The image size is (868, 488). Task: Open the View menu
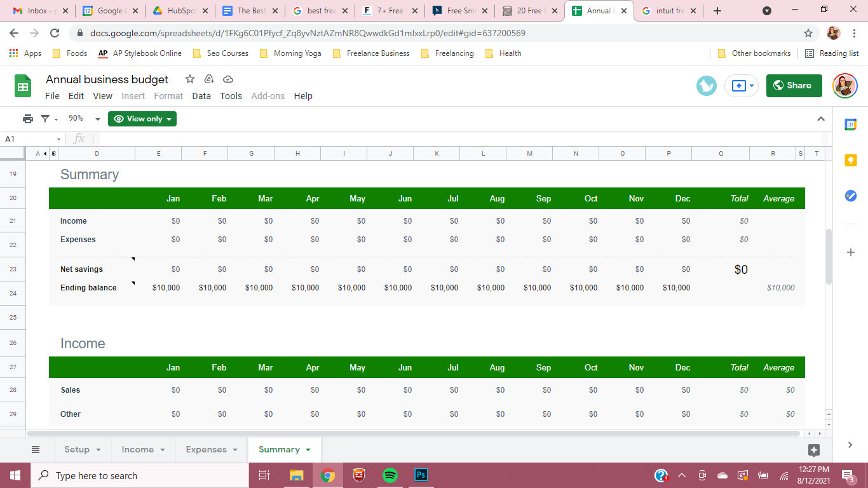(x=102, y=96)
